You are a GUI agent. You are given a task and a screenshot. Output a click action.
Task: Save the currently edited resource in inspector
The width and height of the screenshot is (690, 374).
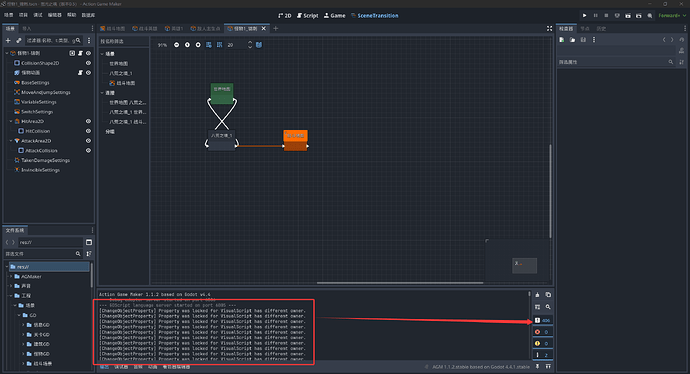point(583,40)
